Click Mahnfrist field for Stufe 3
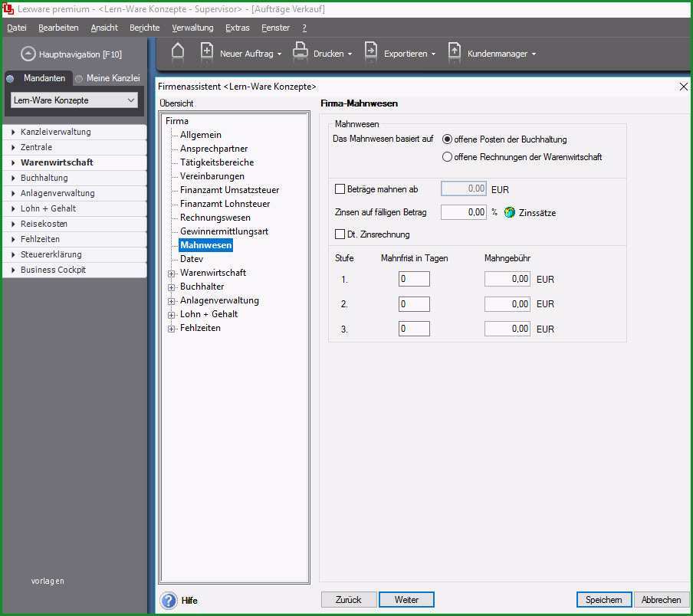 coord(414,329)
